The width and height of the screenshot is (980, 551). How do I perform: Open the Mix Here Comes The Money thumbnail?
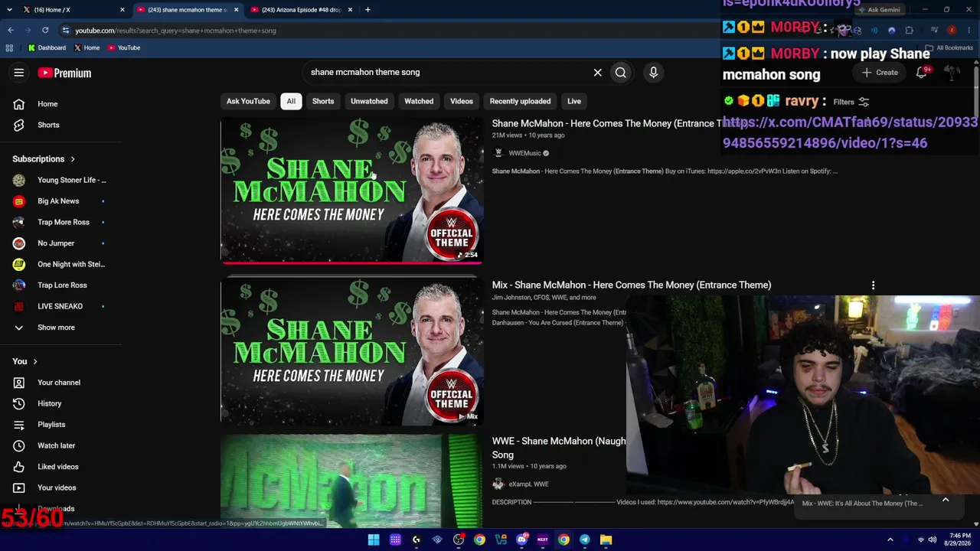coord(351,350)
